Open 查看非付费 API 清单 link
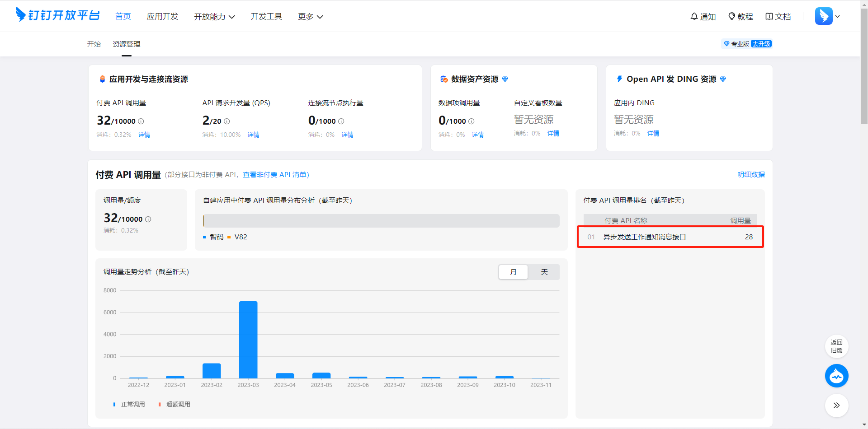Image resolution: width=868 pixels, height=429 pixels. click(x=276, y=175)
